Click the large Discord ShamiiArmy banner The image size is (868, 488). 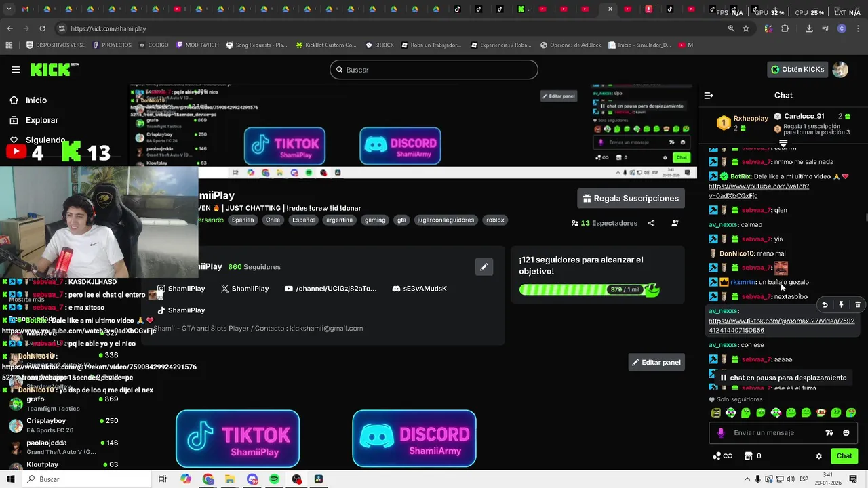point(414,439)
